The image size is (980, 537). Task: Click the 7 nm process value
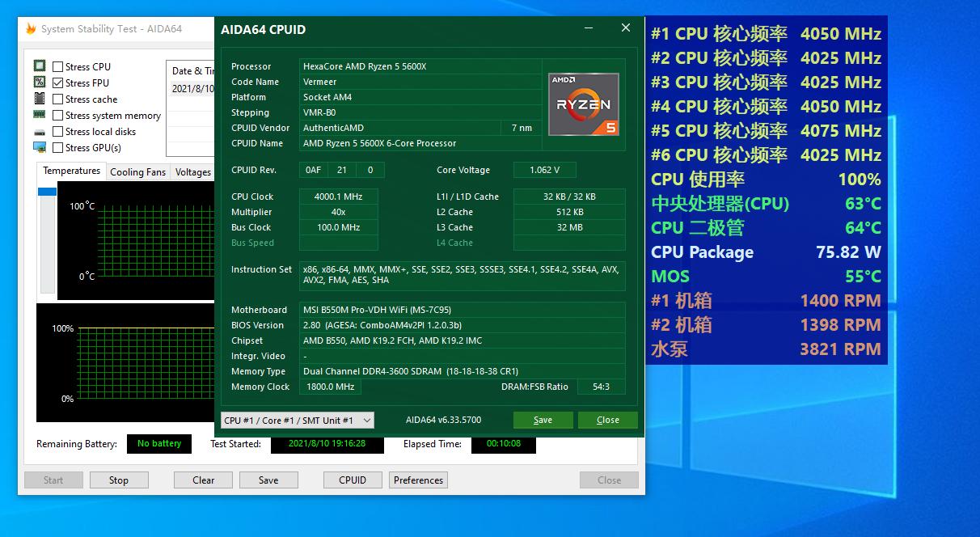522,128
